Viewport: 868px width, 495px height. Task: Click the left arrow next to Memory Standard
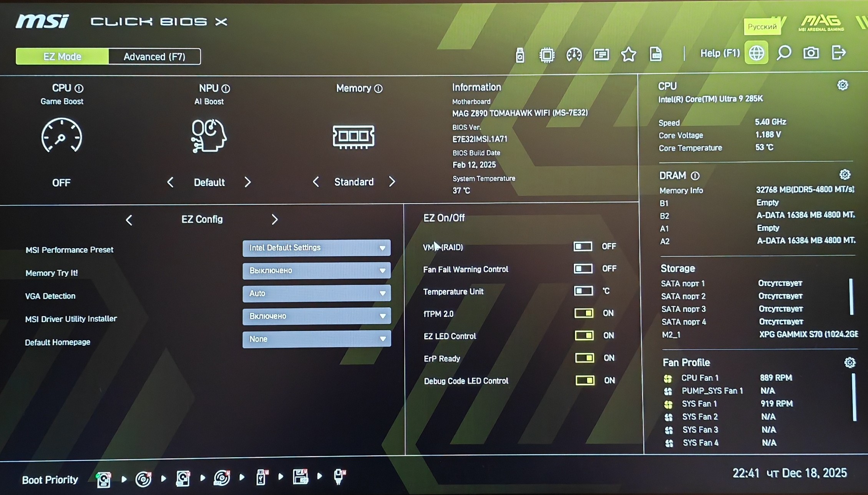315,182
